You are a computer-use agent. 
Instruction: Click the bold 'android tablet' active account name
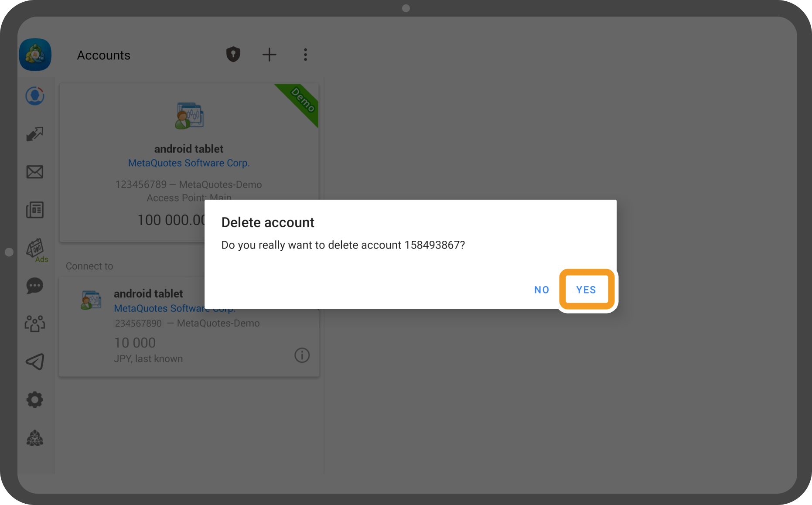click(189, 149)
